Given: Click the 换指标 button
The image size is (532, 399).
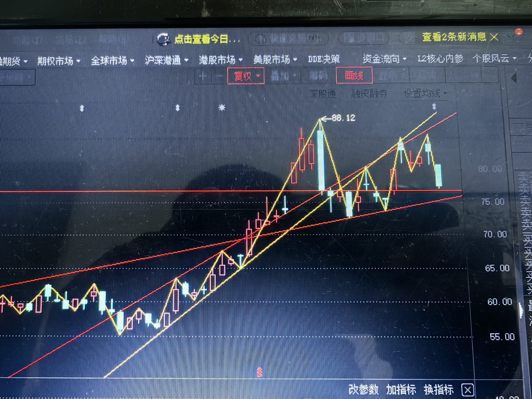Looking at the screenshot, I should tap(439, 390).
